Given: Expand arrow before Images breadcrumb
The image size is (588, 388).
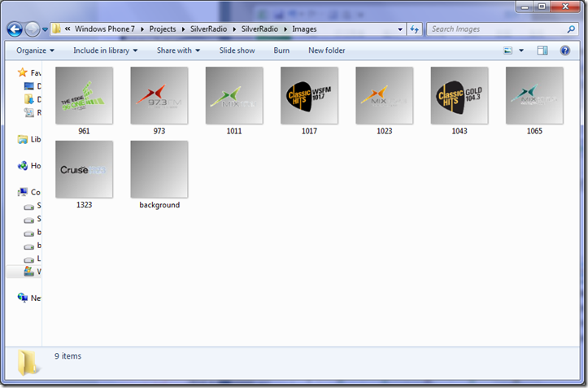Looking at the screenshot, I should (x=285, y=29).
